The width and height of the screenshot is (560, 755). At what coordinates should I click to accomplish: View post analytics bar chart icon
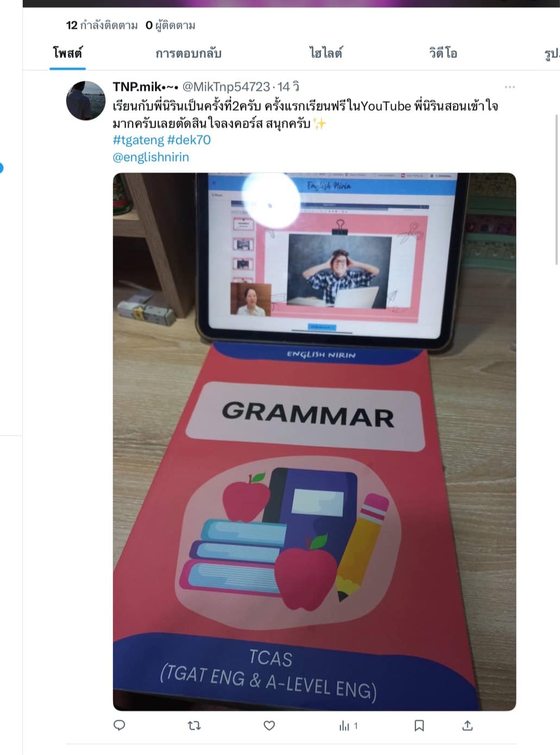point(348,725)
